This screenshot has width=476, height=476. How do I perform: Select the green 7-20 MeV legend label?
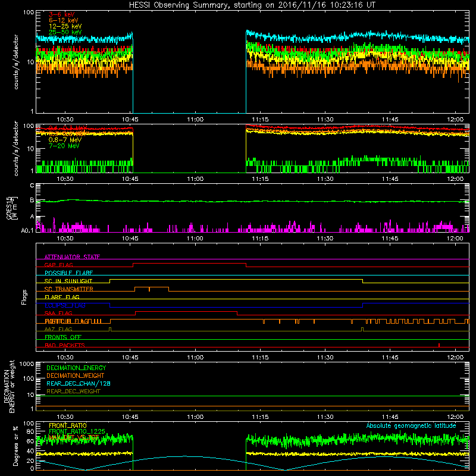pos(64,146)
